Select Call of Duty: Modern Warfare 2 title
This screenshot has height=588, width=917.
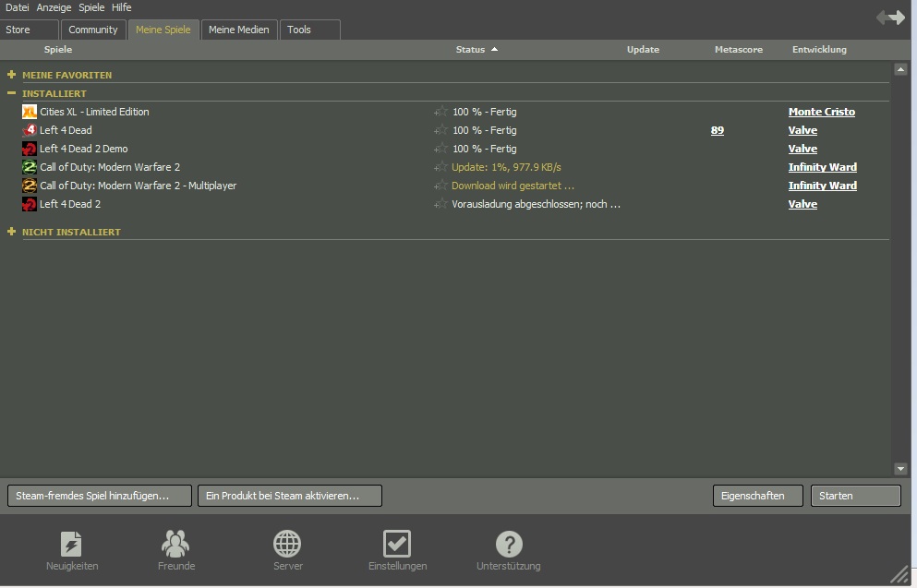110,167
